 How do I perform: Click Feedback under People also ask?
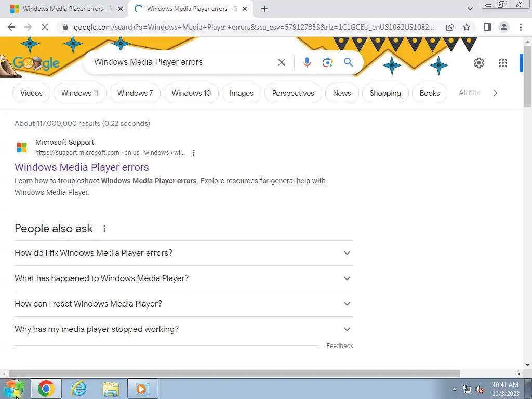(340, 345)
